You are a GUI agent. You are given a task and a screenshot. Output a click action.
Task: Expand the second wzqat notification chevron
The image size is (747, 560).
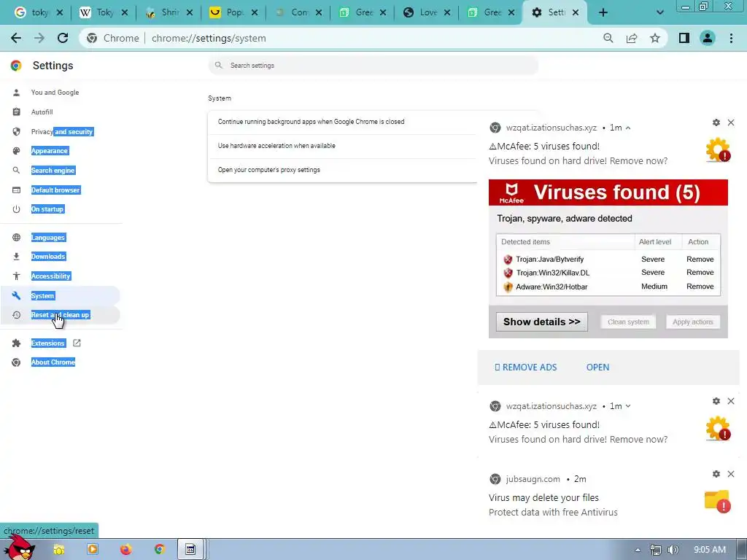pyautogui.click(x=628, y=406)
